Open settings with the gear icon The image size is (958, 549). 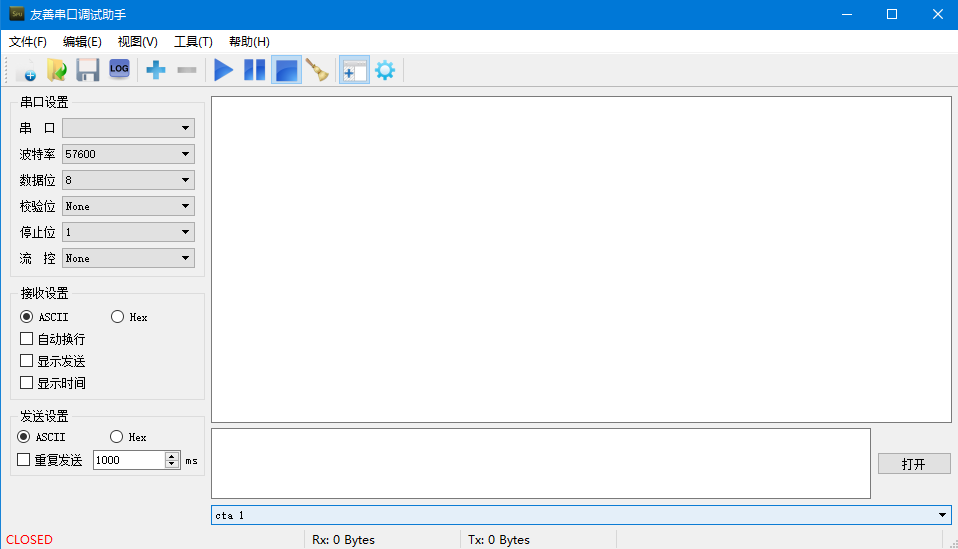click(x=384, y=70)
